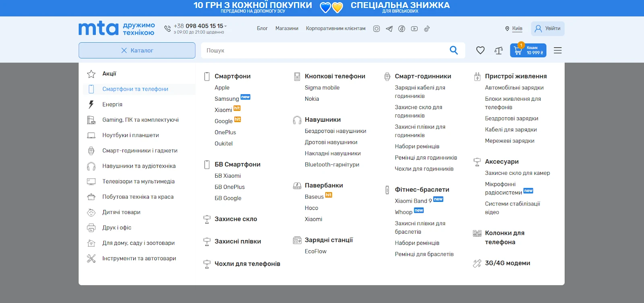Click the Пошук search field

coord(322,50)
